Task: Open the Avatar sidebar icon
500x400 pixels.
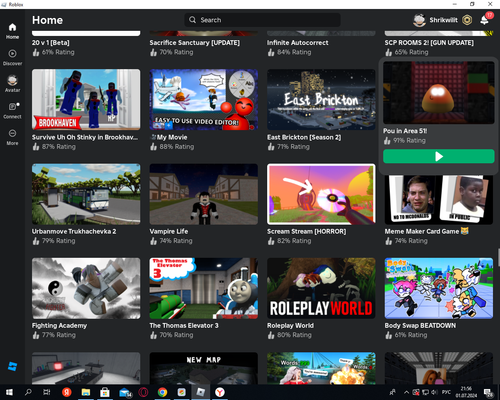Action: tap(12, 80)
